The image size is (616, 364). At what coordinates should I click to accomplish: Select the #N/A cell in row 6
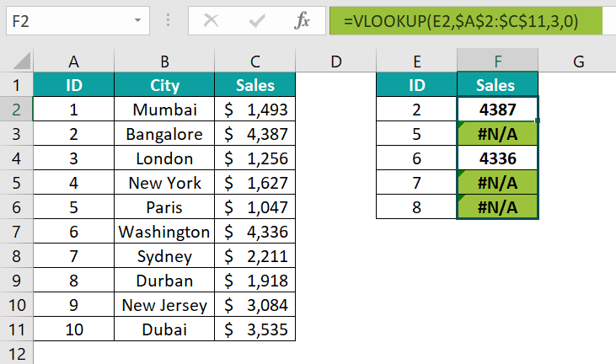click(x=498, y=206)
